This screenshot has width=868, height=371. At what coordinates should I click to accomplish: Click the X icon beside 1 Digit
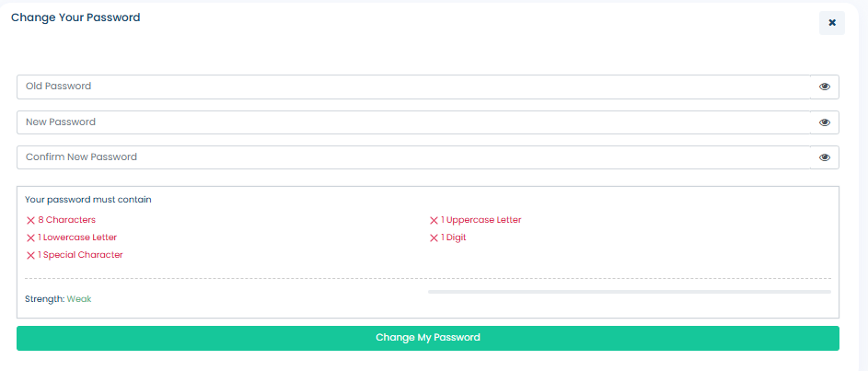pyautogui.click(x=434, y=238)
